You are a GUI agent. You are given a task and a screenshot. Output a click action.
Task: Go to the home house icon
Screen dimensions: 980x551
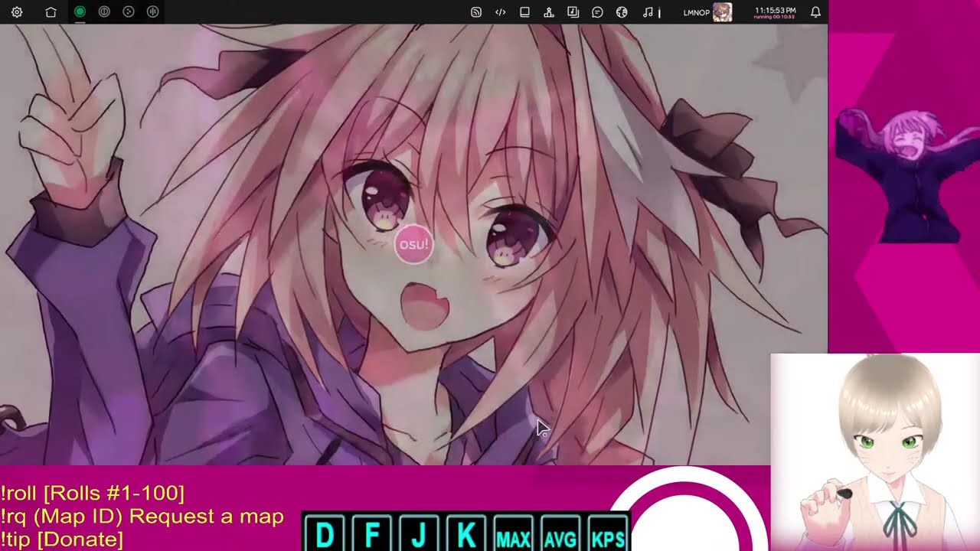click(x=51, y=12)
